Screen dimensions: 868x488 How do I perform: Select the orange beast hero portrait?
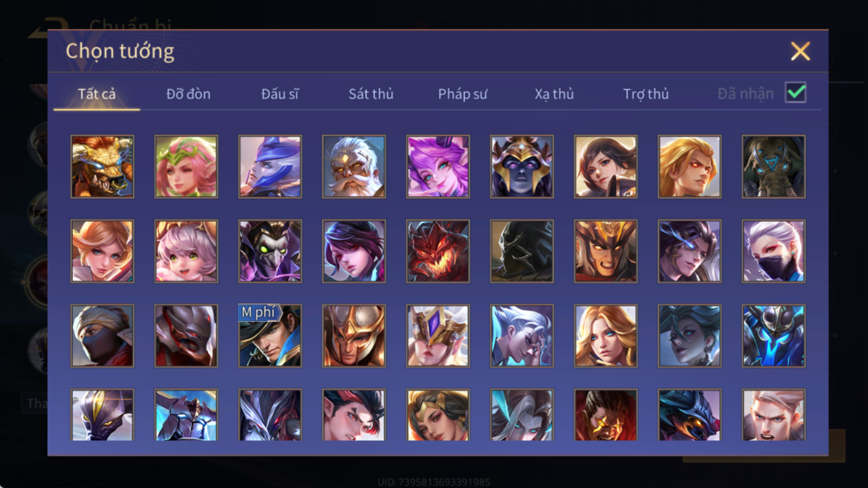coord(102,167)
